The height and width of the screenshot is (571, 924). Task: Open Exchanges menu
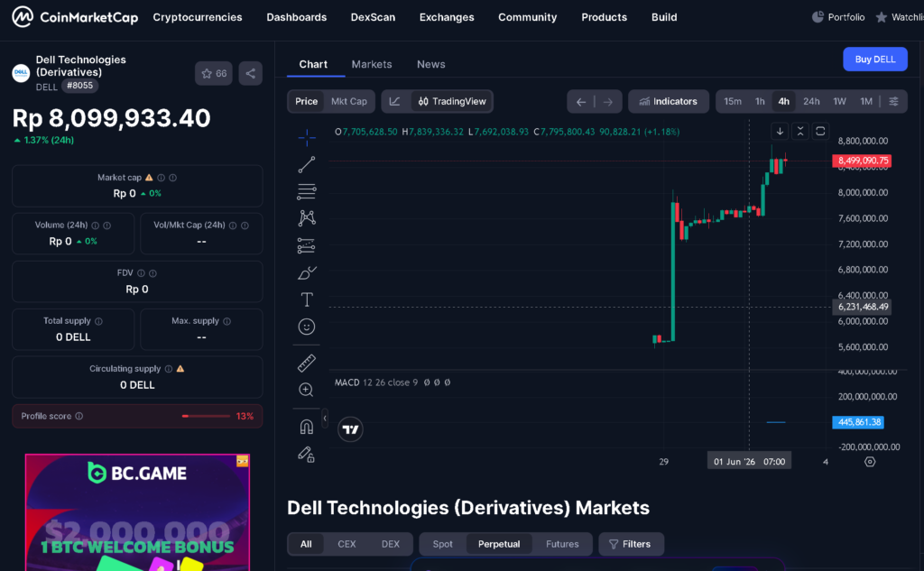[x=447, y=17]
